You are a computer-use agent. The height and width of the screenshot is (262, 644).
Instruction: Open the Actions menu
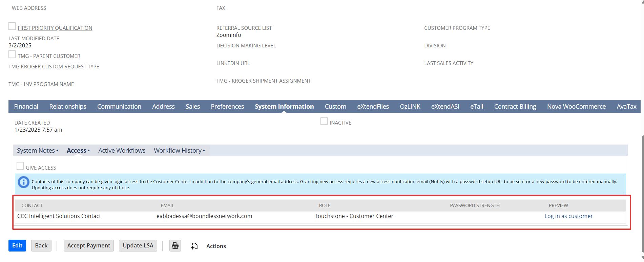[216, 246]
